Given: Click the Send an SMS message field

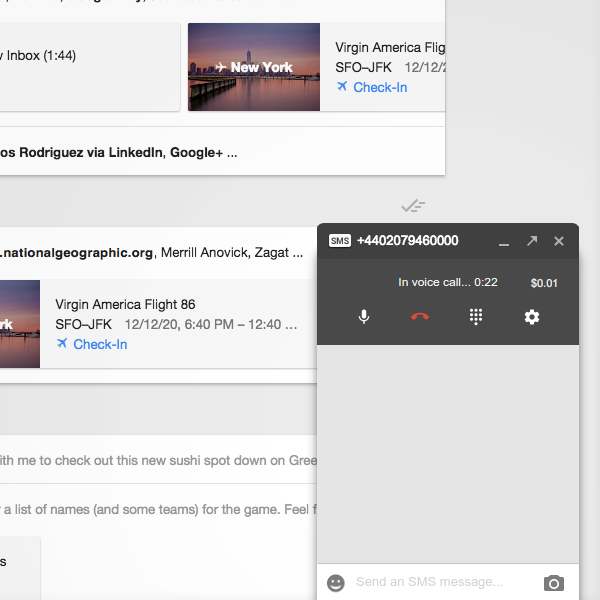Looking at the screenshot, I should (429, 582).
